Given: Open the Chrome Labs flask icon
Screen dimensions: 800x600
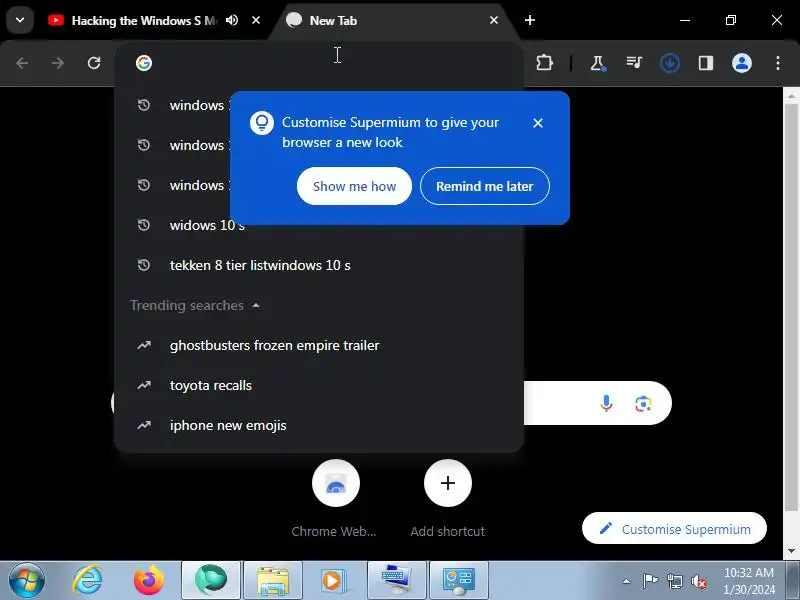Looking at the screenshot, I should coord(597,63).
